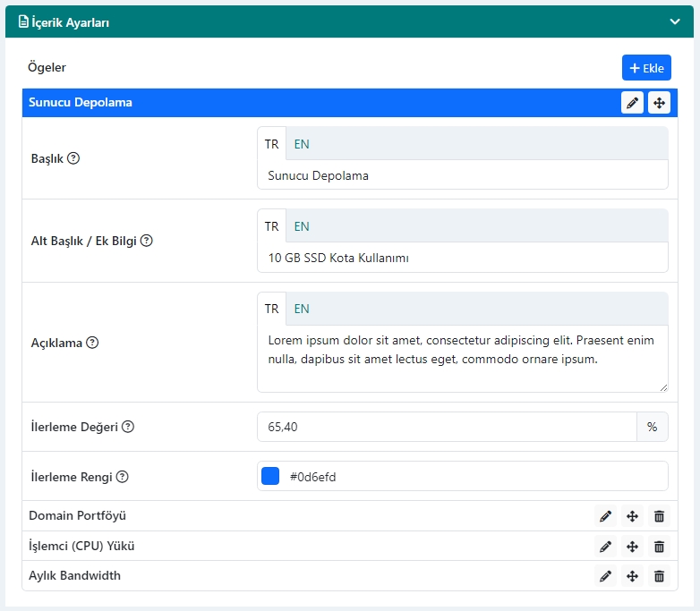
Task: Click move handle on Domain Portföyü row
Action: 632,516
